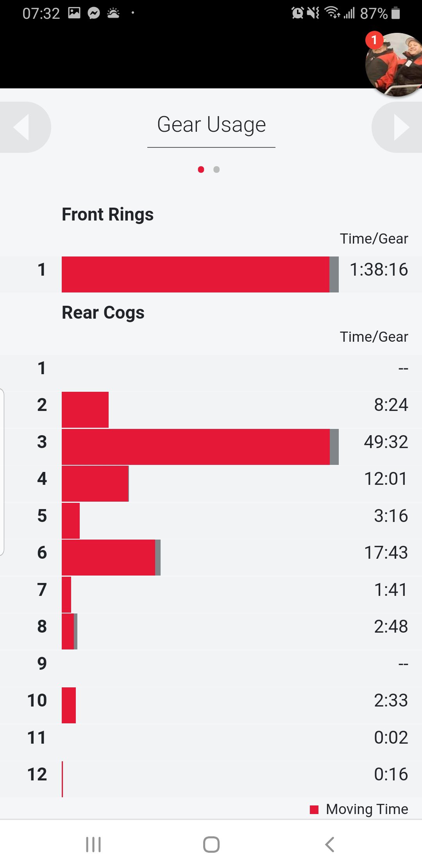The image size is (422, 868).
Task: Tap the Gear Usage title
Action: [x=211, y=125]
